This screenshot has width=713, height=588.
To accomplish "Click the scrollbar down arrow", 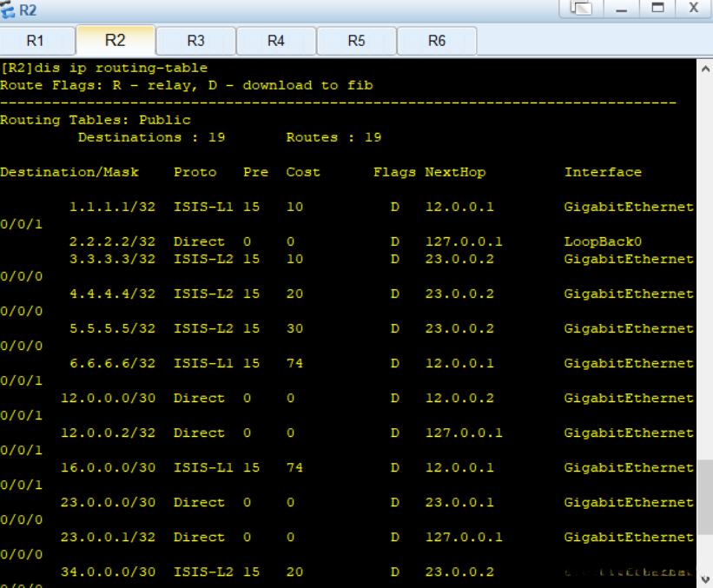I will click(705, 579).
